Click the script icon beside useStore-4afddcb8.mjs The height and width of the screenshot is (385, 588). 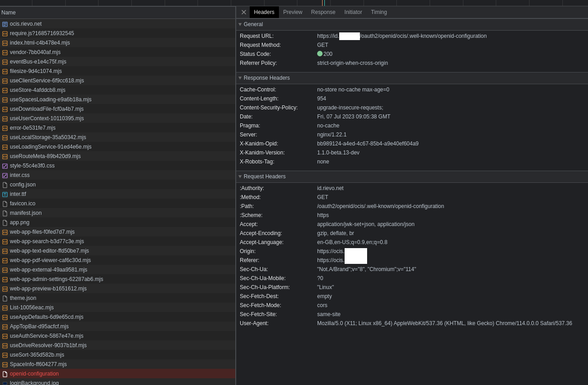pos(5,90)
